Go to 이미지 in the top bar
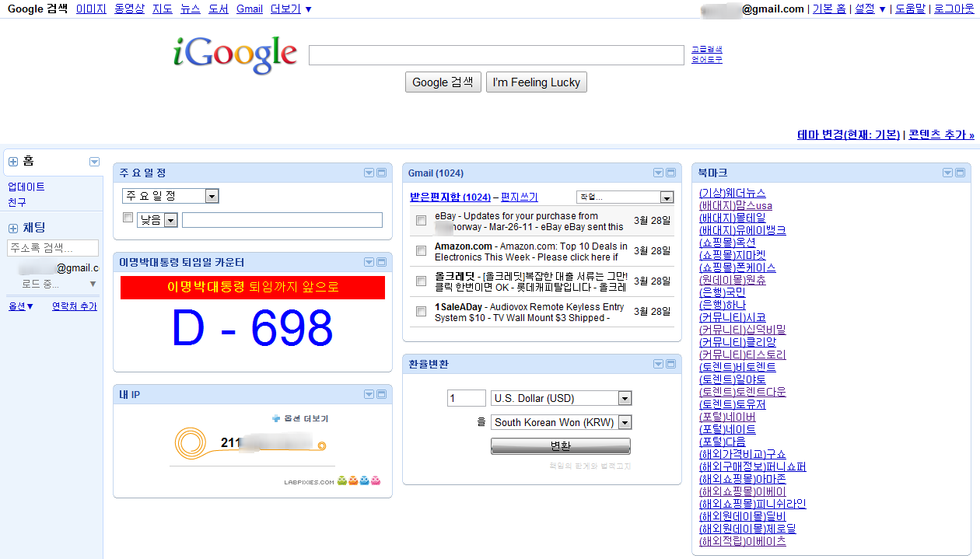The width and height of the screenshot is (980, 559). pos(91,9)
